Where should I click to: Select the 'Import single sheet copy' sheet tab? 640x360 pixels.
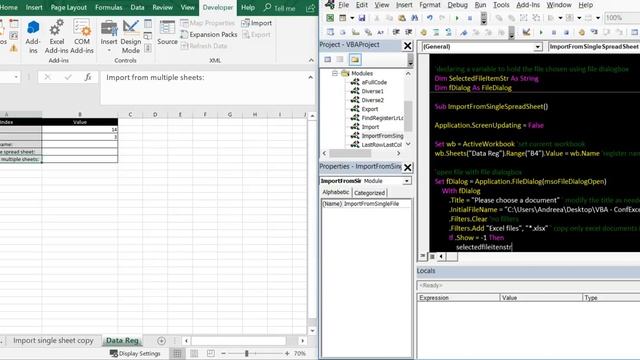pyautogui.click(x=53, y=340)
